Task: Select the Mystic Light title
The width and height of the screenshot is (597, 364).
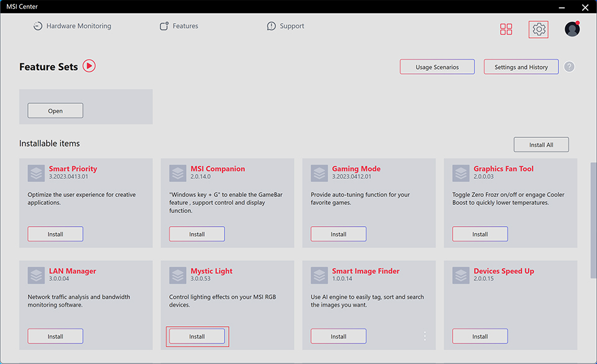Action: pyautogui.click(x=211, y=271)
